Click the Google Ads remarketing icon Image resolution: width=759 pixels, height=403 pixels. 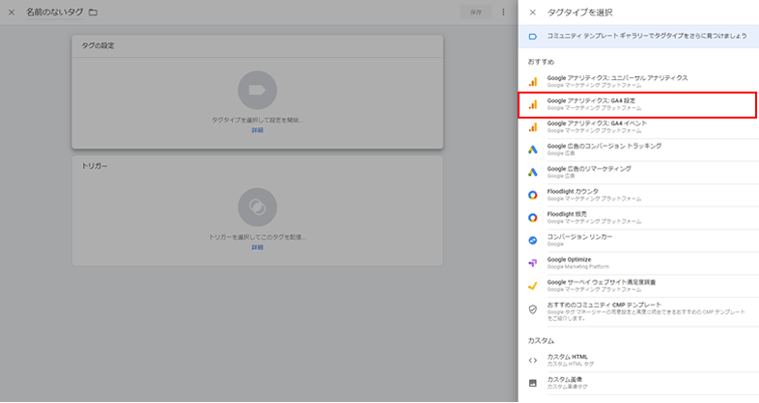[532, 172]
